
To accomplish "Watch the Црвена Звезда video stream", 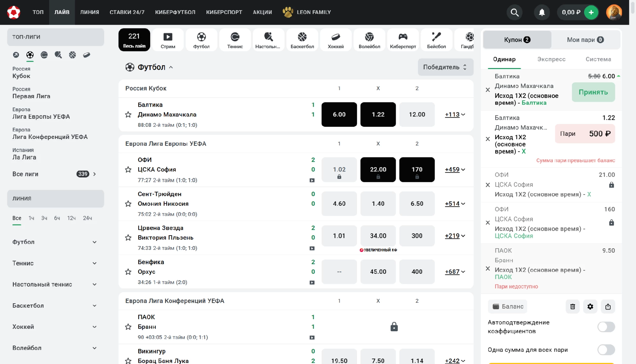I will pyautogui.click(x=312, y=249).
